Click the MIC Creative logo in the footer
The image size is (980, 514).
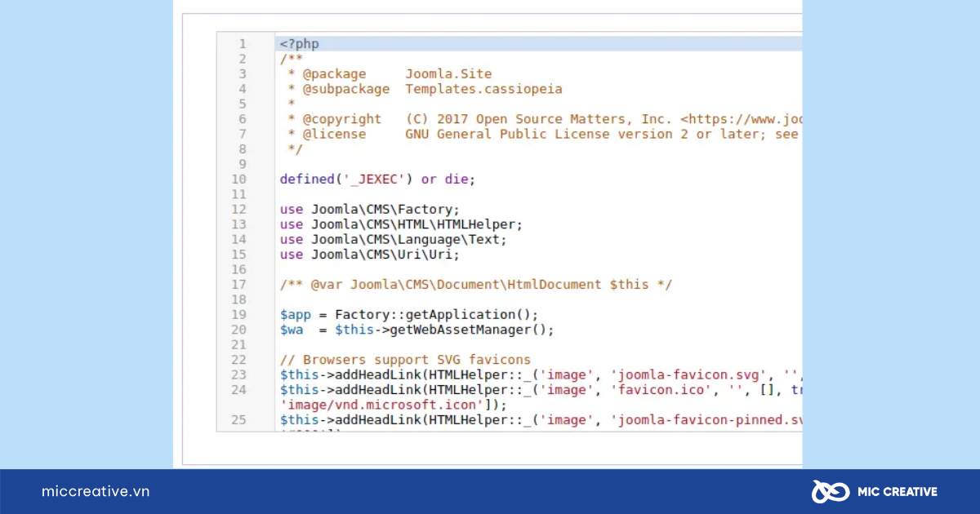point(874,491)
